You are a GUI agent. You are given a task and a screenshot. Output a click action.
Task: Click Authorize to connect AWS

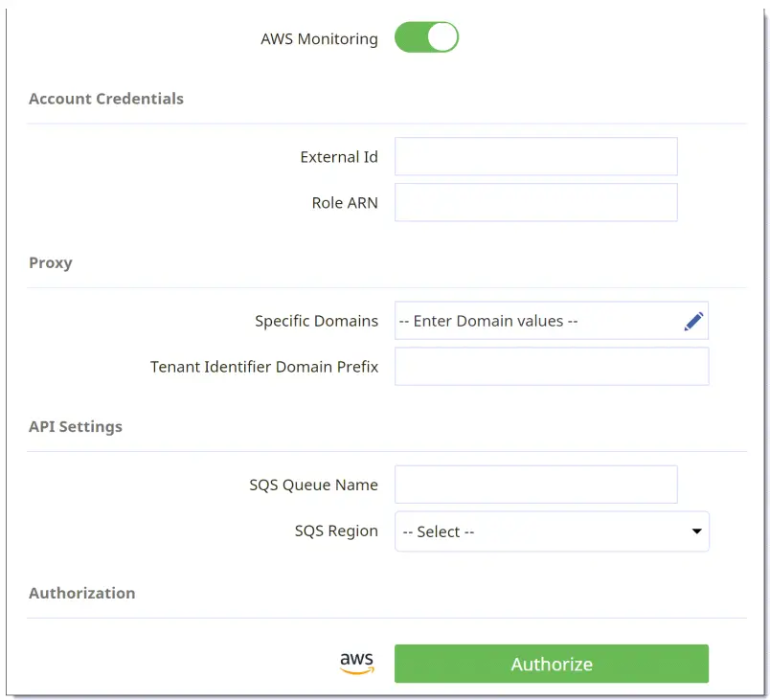pyautogui.click(x=552, y=663)
